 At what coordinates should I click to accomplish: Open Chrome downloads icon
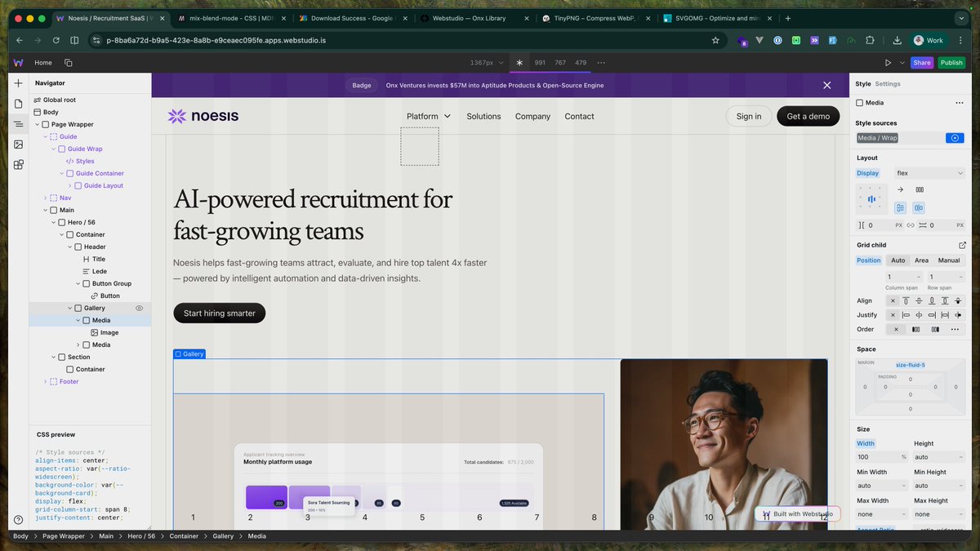click(x=898, y=40)
